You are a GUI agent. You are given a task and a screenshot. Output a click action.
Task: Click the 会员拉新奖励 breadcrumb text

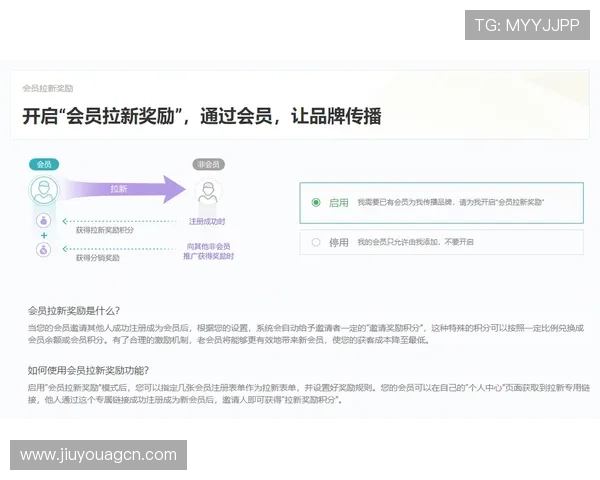pyautogui.click(x=47, y=88)
